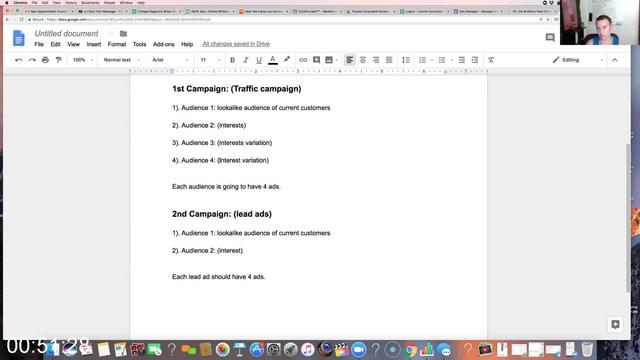Open the text color picker
Viewport: 640px width, 360px height.
pos(273,60)
